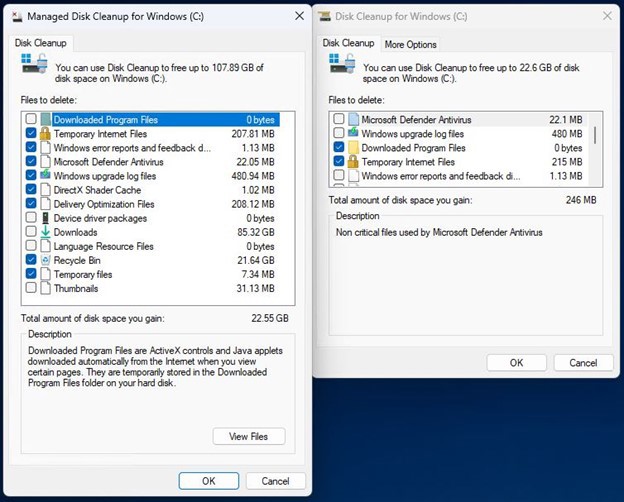624x502 pixels.
Task: Click Cancel in the Managed Disk Cleanup window
Action: 275,481
